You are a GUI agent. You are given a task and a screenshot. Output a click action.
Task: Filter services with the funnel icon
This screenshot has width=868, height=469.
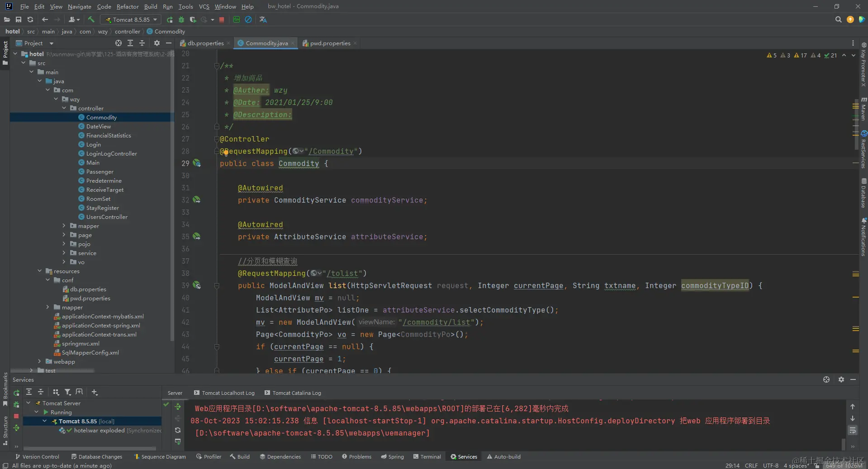point(68,392)
